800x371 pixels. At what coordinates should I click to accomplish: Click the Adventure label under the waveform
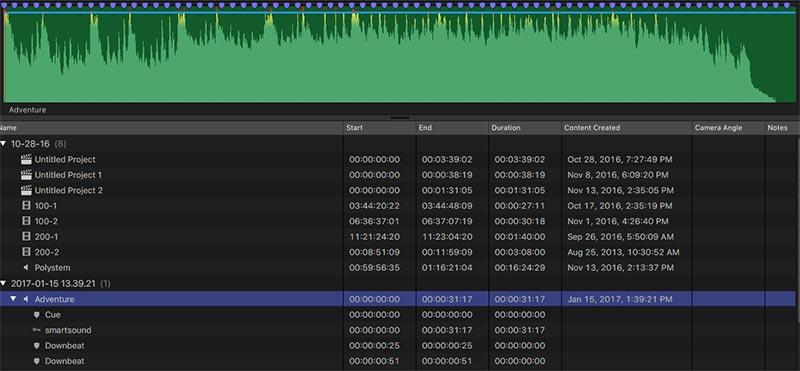click(27, 110)
